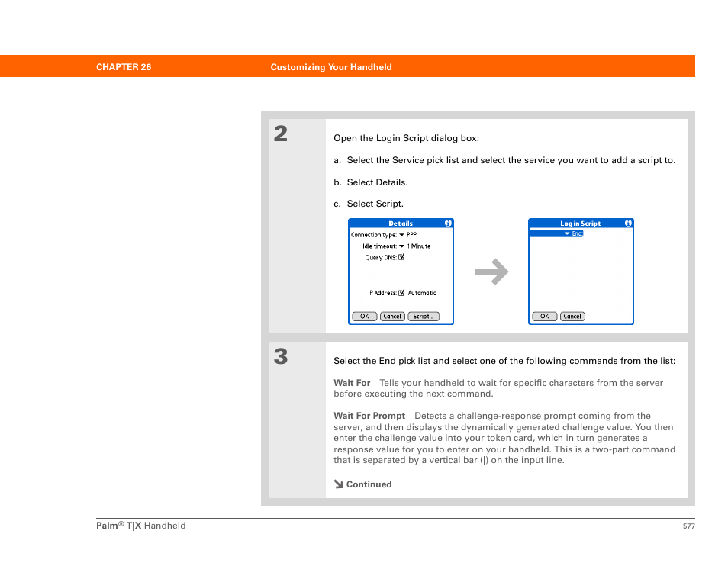Click the CHAPTER 26 header text
This screenshot has height=563, width=728.
(124, 67)
